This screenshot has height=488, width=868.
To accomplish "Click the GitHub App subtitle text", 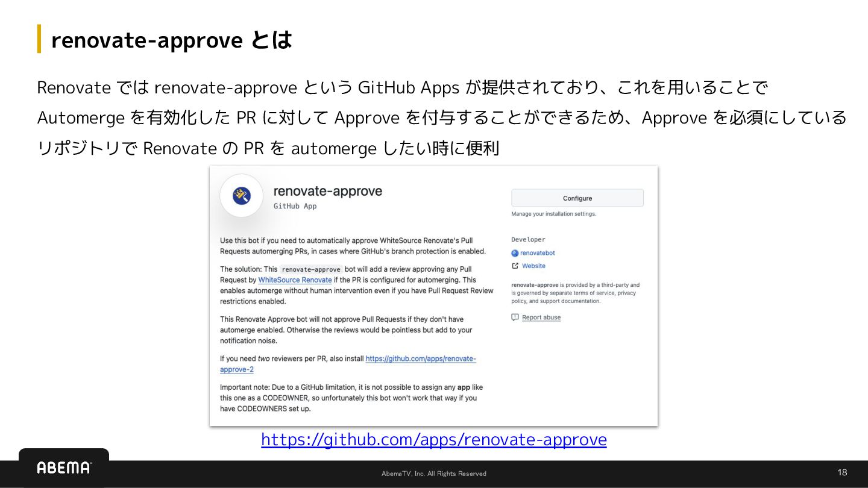I will [295, 206].
